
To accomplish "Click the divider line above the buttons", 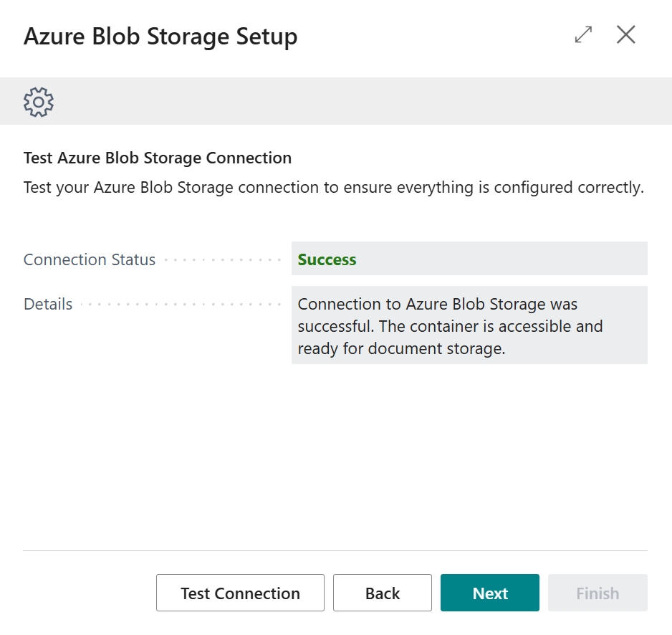I will point(335,550).
